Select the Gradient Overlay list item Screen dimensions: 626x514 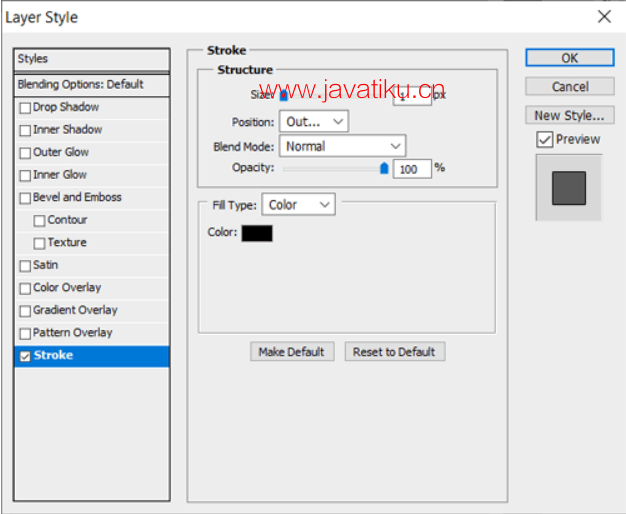pyautogui.click(x=75, y=311)
